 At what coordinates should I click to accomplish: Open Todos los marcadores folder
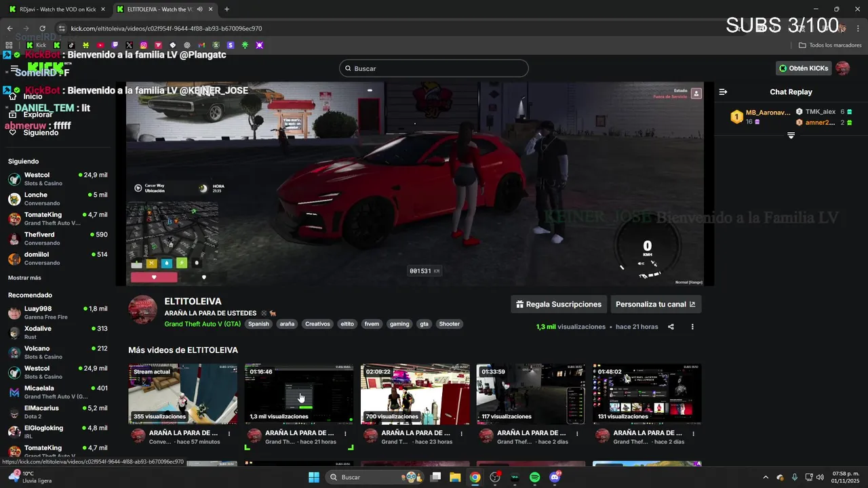pos(830,45)
